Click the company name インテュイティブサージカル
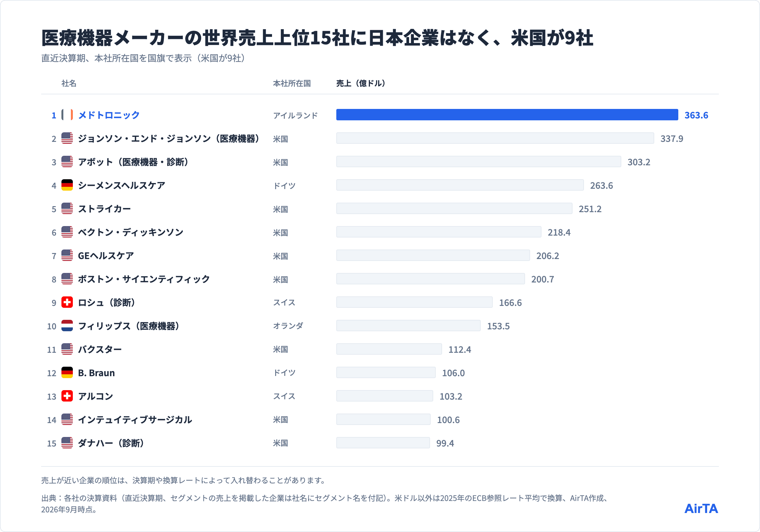Screen dimensions: 760x532 click(135, 420)
